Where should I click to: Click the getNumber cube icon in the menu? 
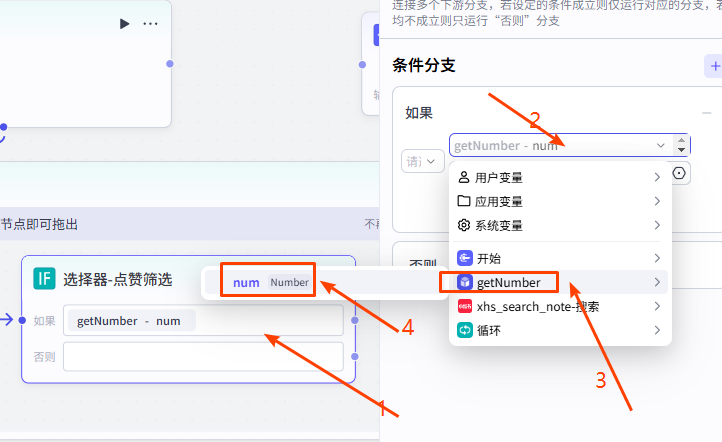(x=464, y=283)
